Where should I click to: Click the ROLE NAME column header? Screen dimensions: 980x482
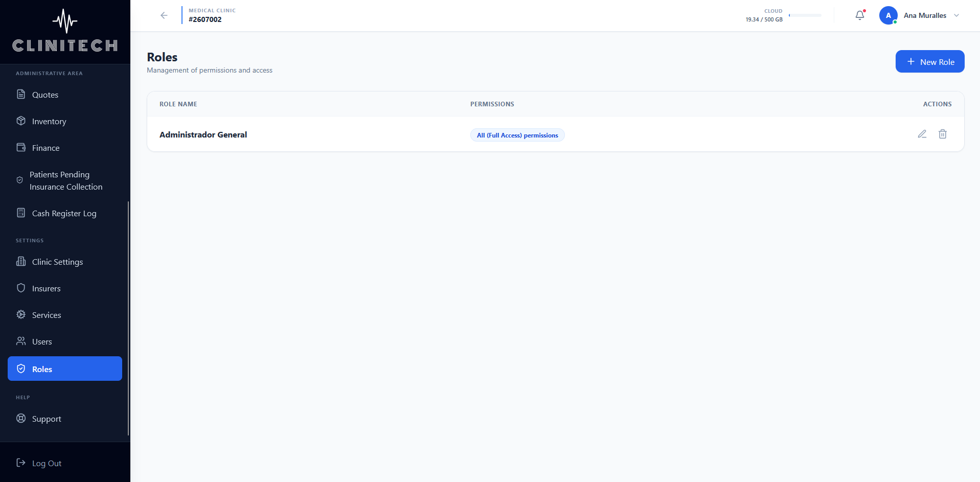click(178, 104)
